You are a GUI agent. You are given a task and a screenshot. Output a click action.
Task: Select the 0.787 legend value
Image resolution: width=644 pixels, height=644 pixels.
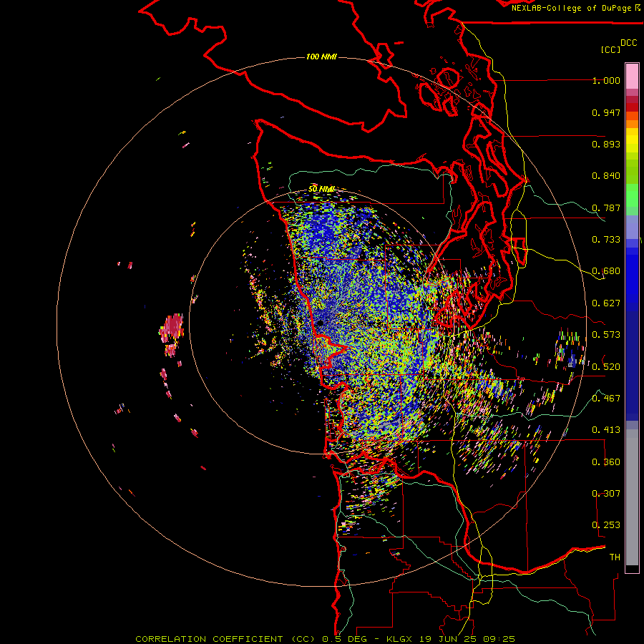click(x=606, y=208)
